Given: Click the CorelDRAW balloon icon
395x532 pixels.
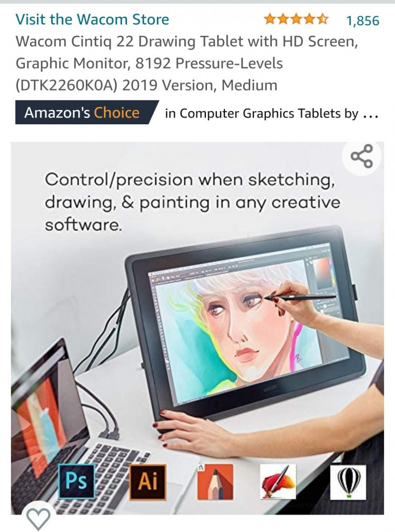Looking at the screenshot, I should pos(348,482).
